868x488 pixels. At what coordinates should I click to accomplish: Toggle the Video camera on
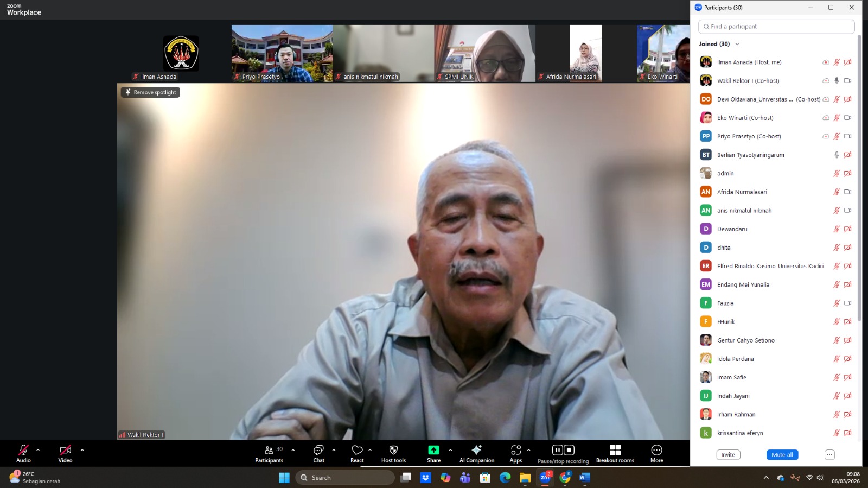(65, 451)
